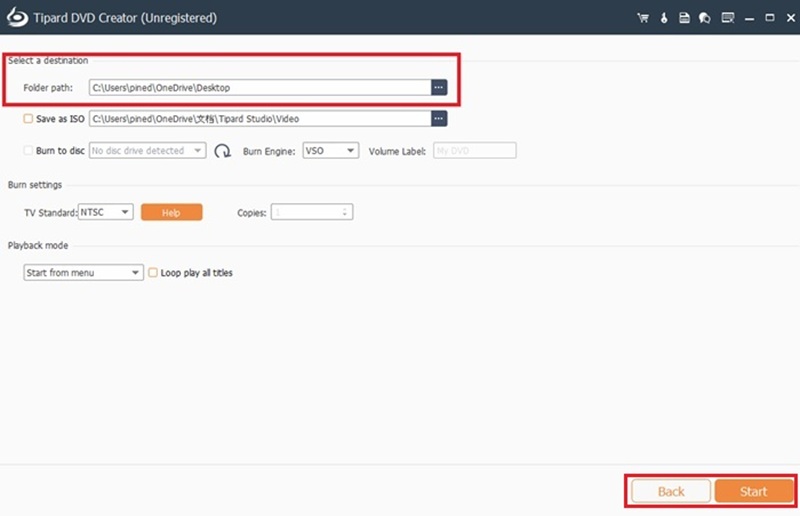Open the shopping cart purchase icon
Screen dimensions: 800x516
tap(643, 18)
